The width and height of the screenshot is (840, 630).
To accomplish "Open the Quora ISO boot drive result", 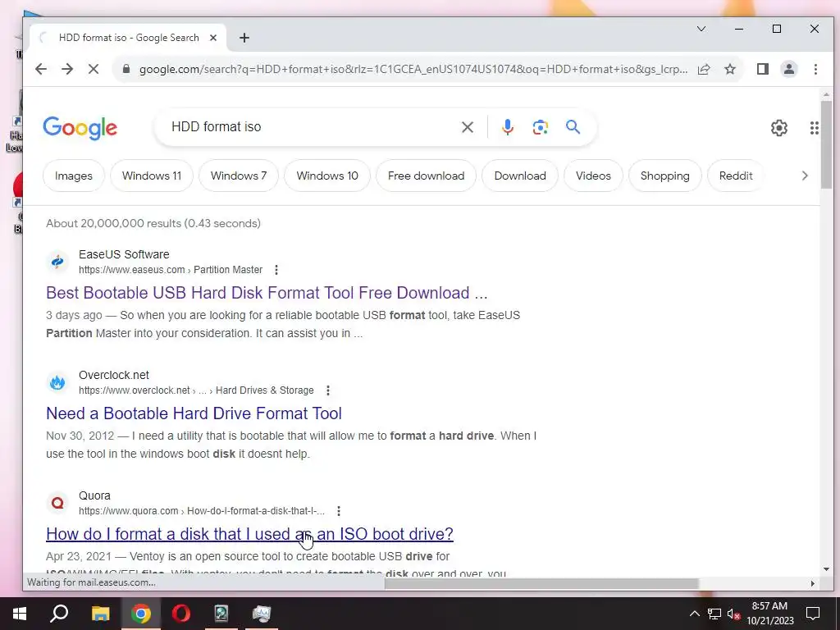I will [249, 534].
